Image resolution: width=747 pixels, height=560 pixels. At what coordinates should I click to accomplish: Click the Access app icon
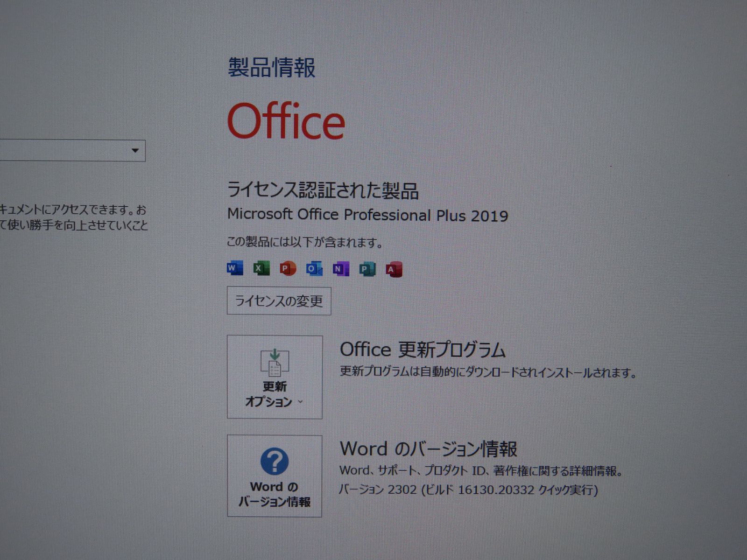coord(394,269)
